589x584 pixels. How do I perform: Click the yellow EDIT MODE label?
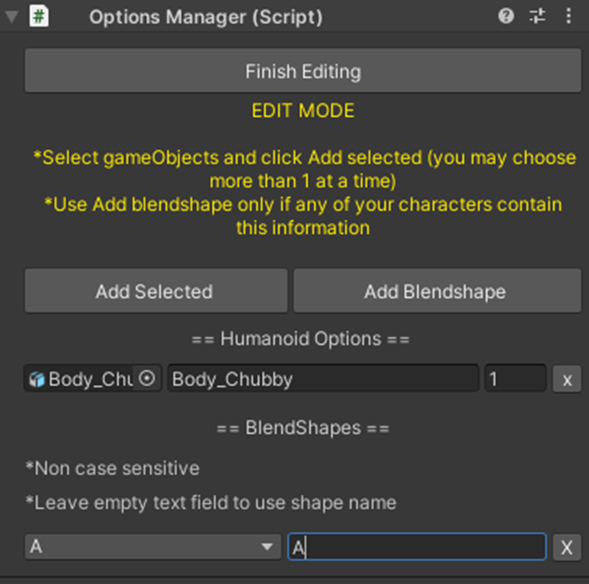point(303,110)
